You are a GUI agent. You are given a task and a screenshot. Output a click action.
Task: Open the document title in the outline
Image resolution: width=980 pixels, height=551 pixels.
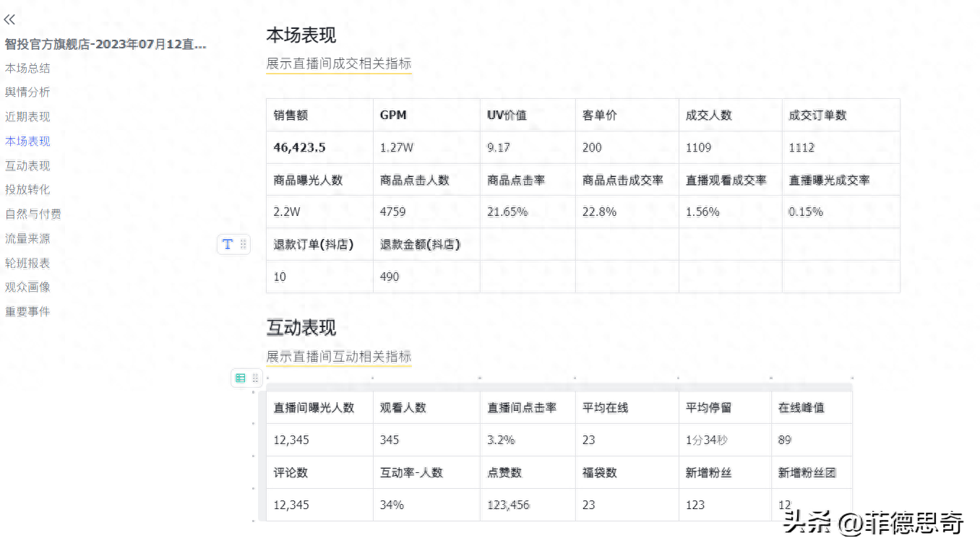tap(106, 44)
